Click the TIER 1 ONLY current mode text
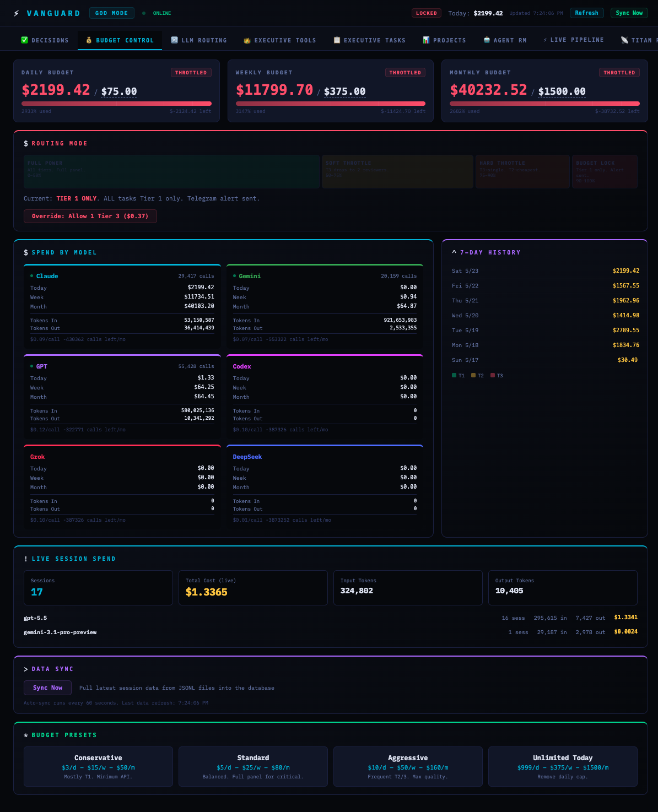 tap(77, 198)
